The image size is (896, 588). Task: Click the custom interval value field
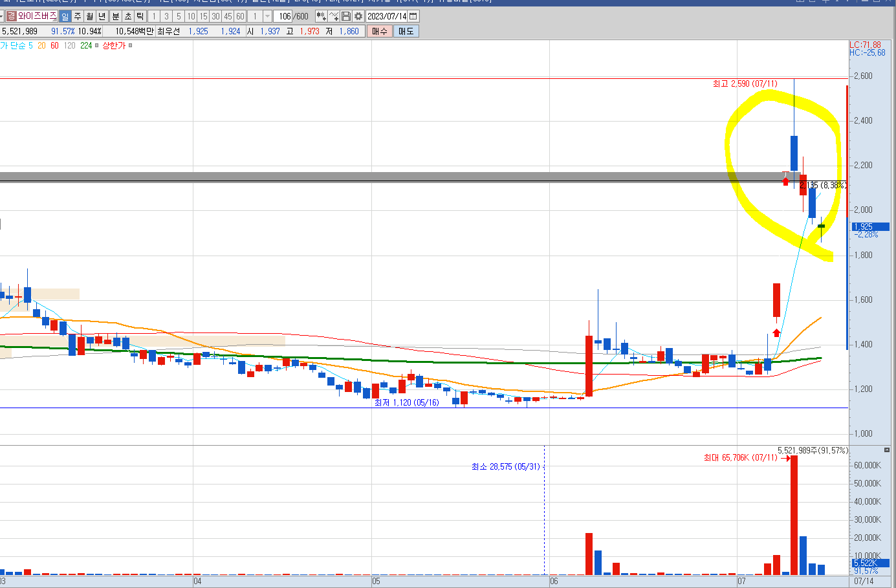click(256, 16)
